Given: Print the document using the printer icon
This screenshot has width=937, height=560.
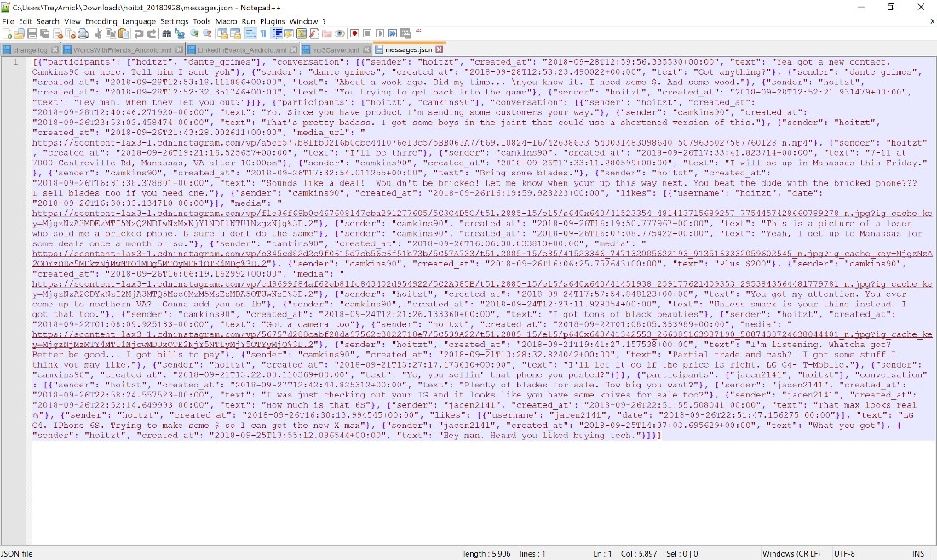Looking at the screenshot, I should [83, 34].
